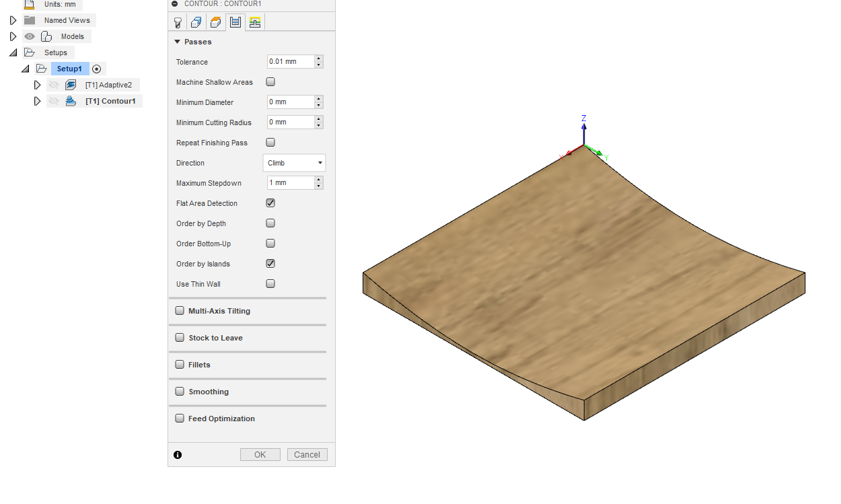Click the Maximum Stepdown value field
This screenshot has height=504, width=841.
click(290, 183)
